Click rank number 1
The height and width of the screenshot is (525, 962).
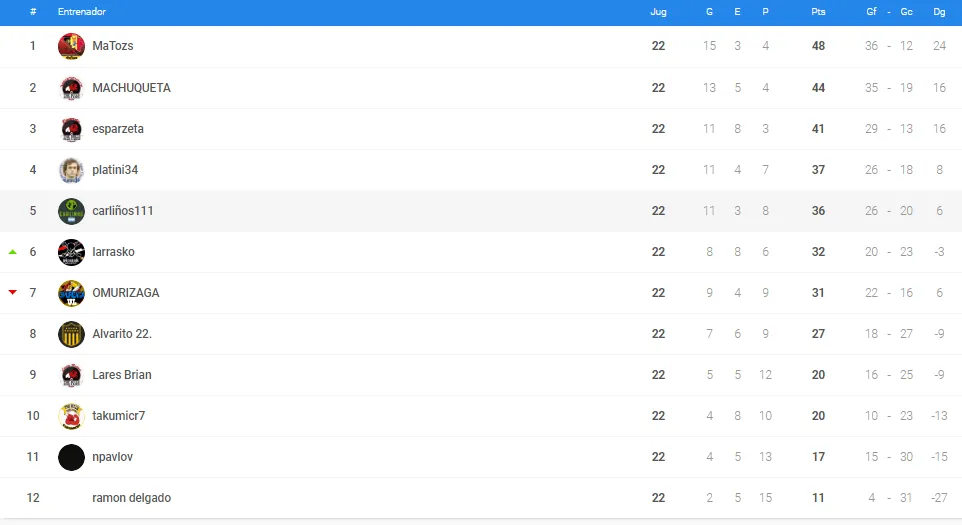(33, 46)
